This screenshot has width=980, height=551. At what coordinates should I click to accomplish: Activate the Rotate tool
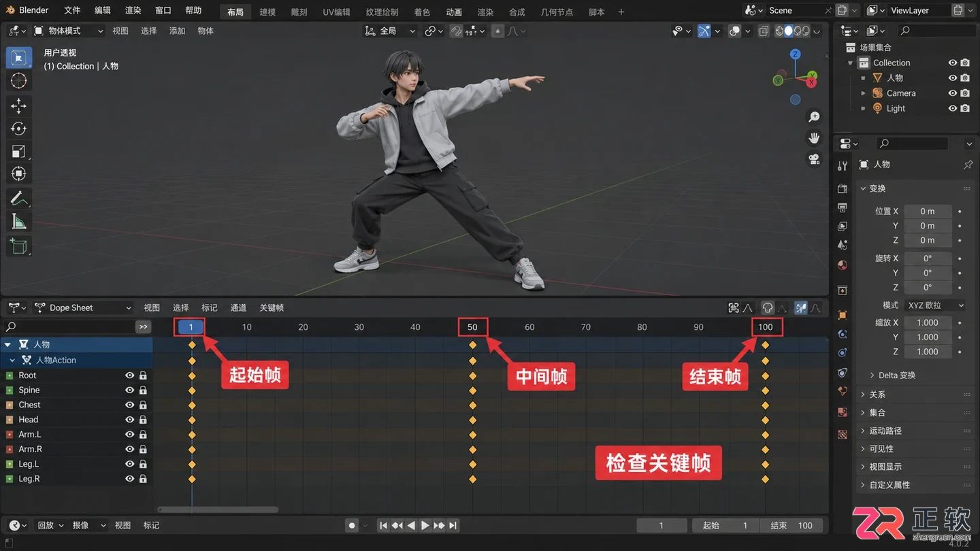[x=19, y=129]
